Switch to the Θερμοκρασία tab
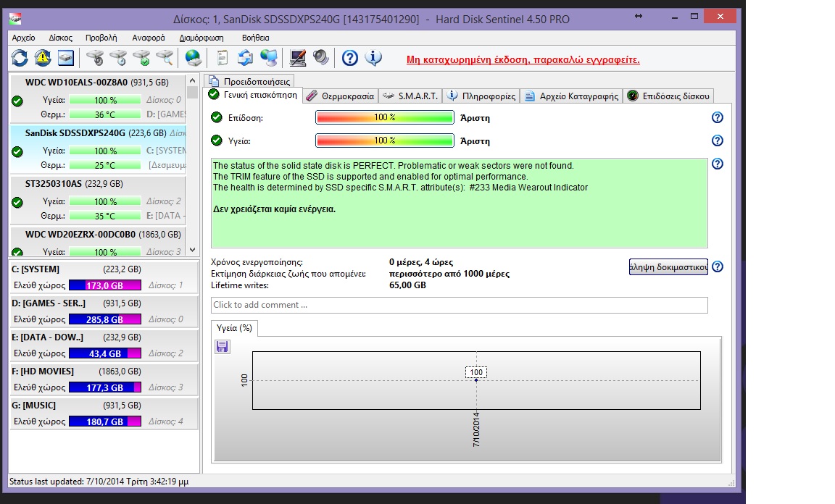The width and height of the screenshot is (835, 504). (341, 96)
